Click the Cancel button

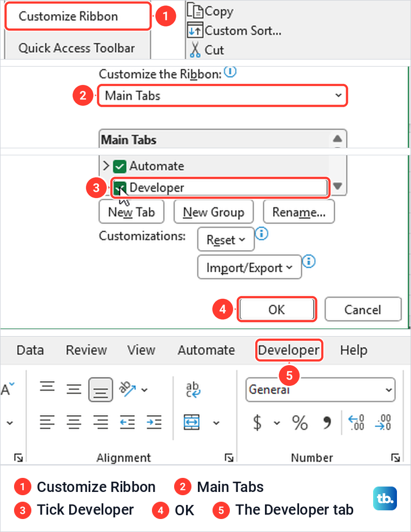tap(363, 310)
